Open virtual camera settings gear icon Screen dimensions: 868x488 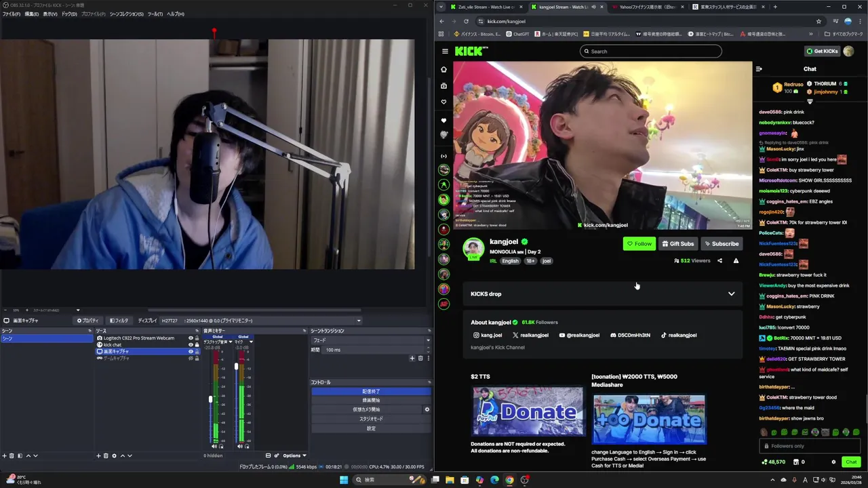[x=427, y=409]
